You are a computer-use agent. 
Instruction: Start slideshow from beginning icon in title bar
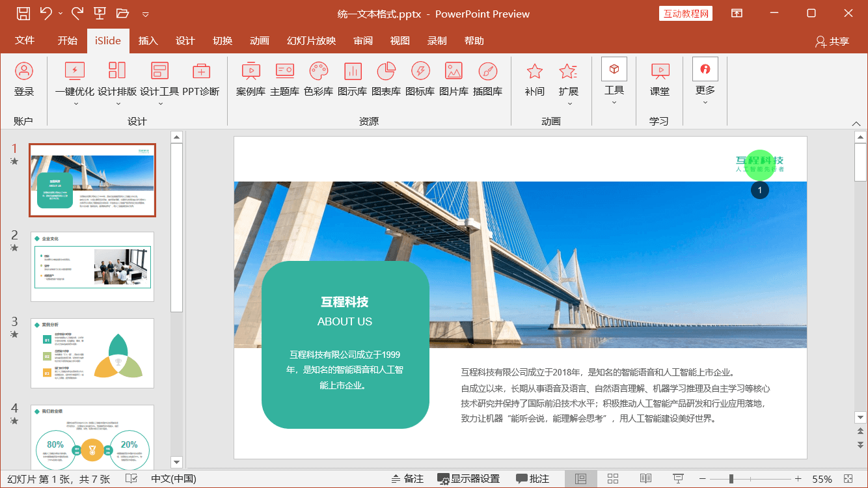coord(100,13)
